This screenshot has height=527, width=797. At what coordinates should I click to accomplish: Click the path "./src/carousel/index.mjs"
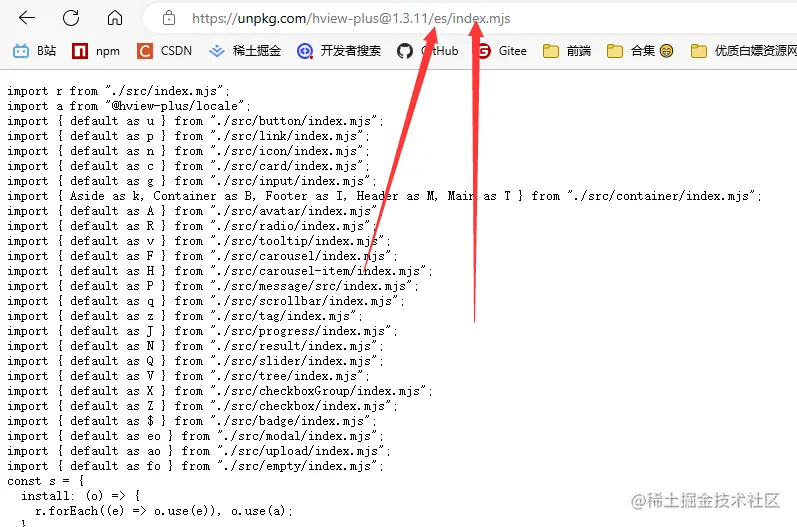point(301,256)
